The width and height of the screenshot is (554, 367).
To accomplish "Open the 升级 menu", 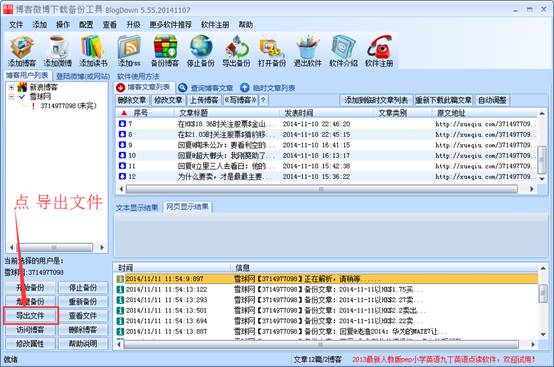I will pos(133,25).
